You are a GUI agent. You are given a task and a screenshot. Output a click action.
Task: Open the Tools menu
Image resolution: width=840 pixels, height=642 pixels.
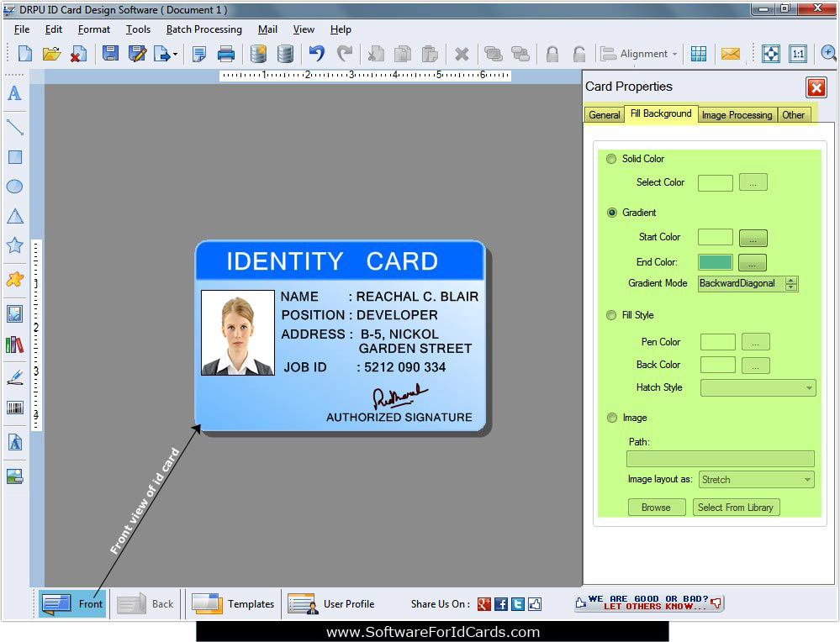(x=138, y=29)
